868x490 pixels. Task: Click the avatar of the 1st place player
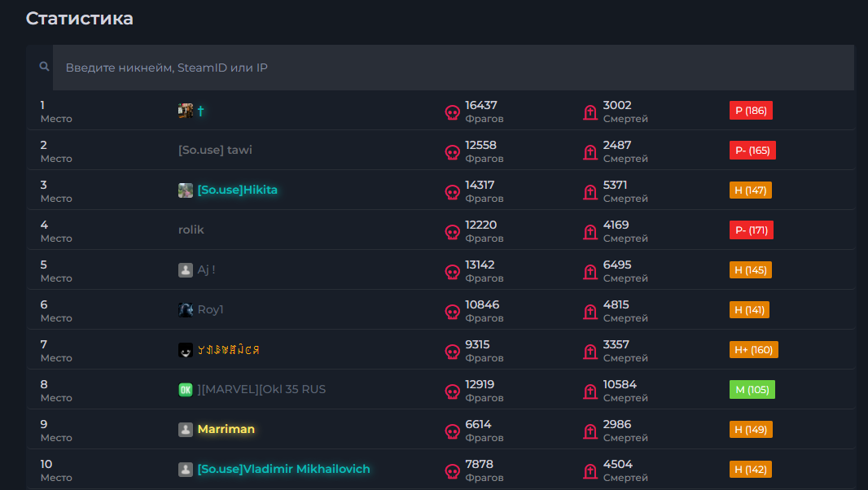(186, 111)
